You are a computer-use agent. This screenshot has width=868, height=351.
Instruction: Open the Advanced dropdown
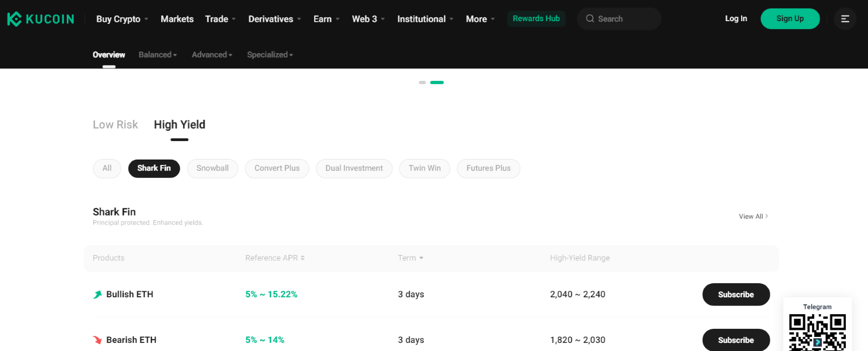click(212, 55)
